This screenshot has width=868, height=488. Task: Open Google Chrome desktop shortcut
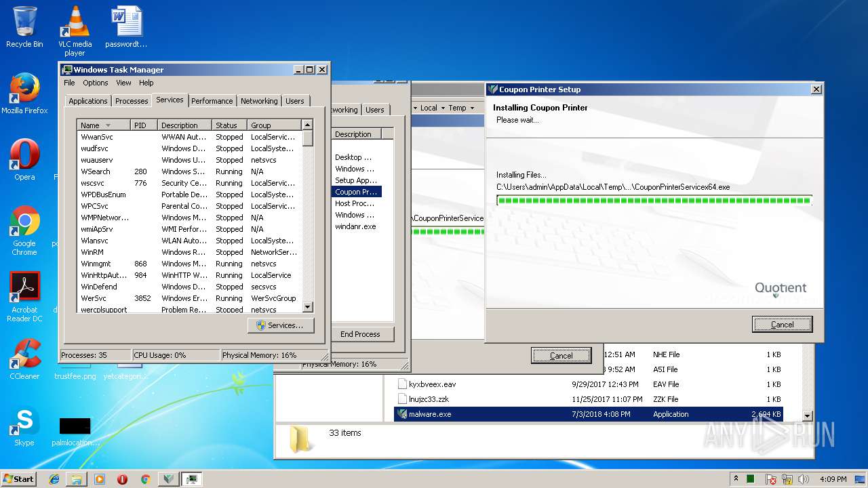tap(24, 230)
